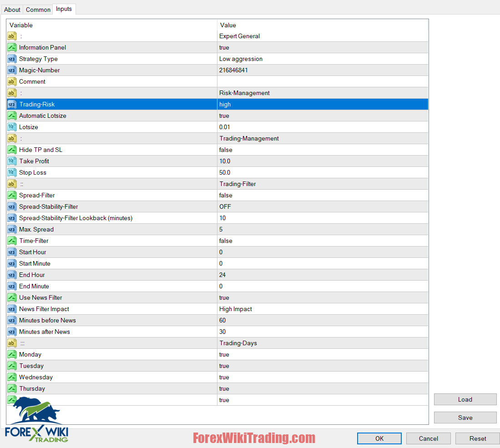Switch to the Common tab
Viewport: 500px width, 448px height.
(38, 10)
